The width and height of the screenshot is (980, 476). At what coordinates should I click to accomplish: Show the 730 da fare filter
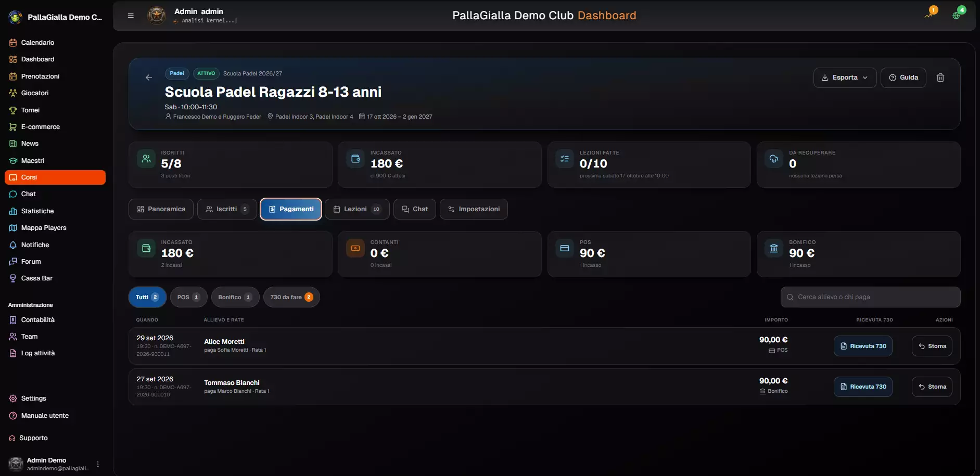click(x=291, y=297)
